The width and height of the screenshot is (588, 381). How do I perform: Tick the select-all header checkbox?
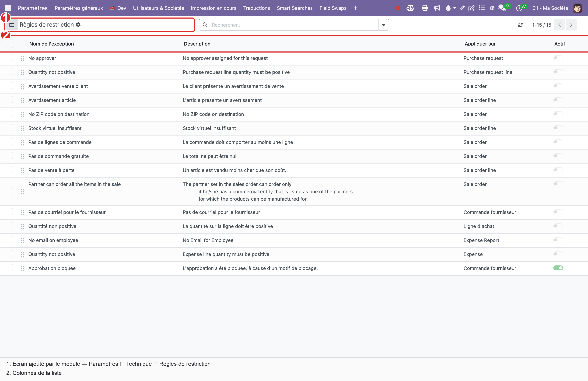pos(9,44)
